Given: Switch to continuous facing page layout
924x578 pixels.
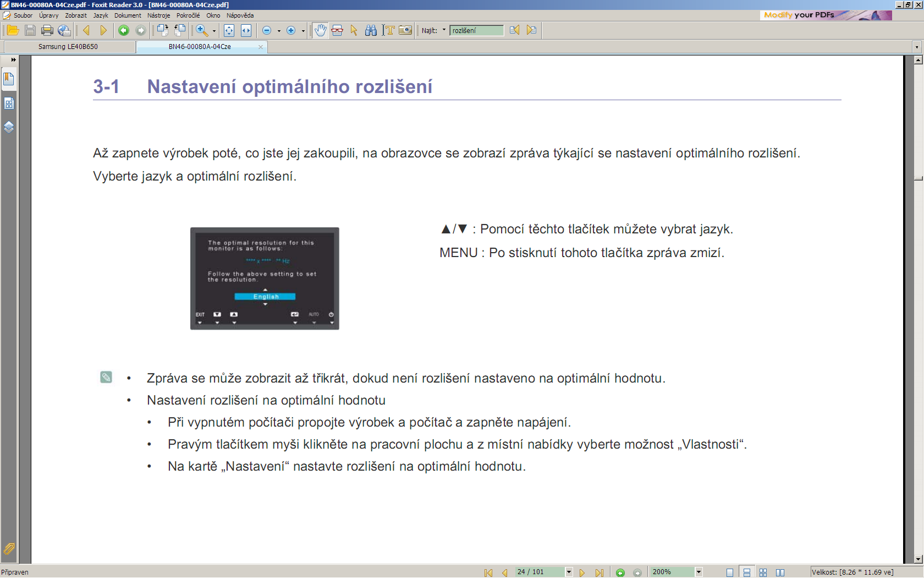Looking at the screenshot, I should (x=763, y=572).
